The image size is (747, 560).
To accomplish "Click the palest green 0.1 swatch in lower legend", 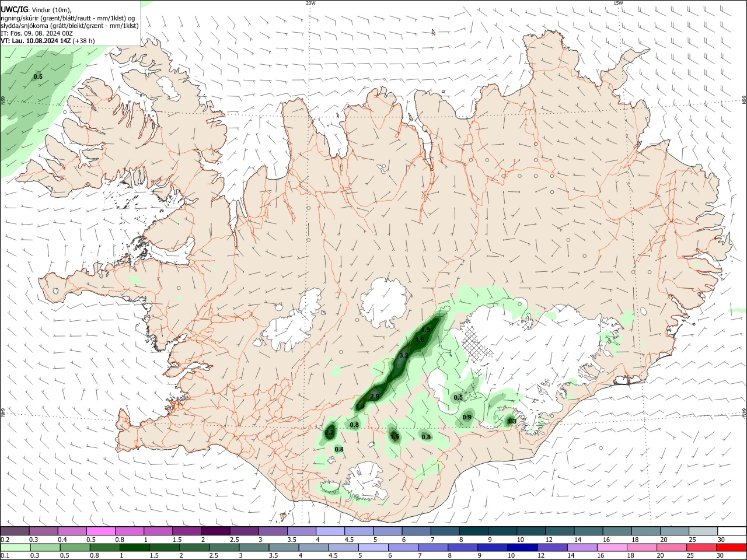I will 15,548.
